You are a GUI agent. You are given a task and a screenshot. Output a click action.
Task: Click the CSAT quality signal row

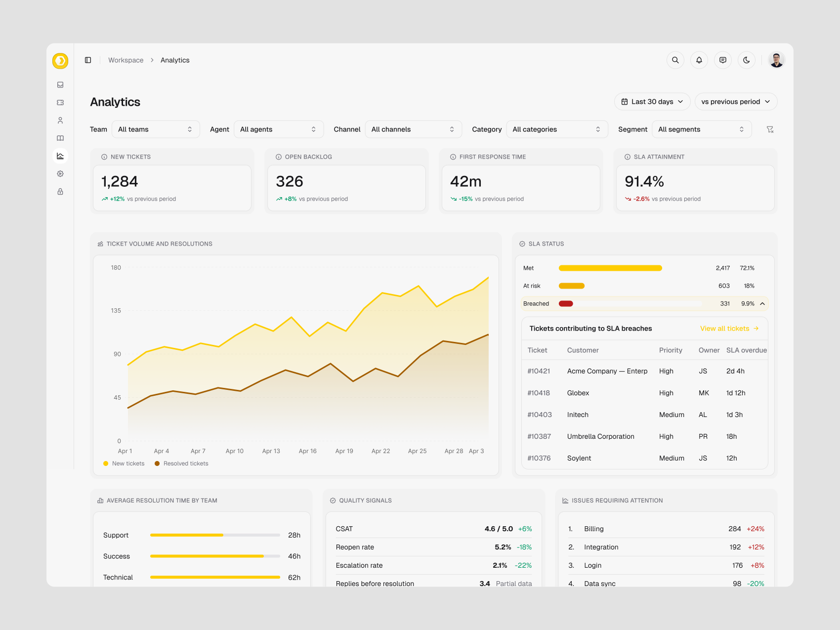[434, 529]
